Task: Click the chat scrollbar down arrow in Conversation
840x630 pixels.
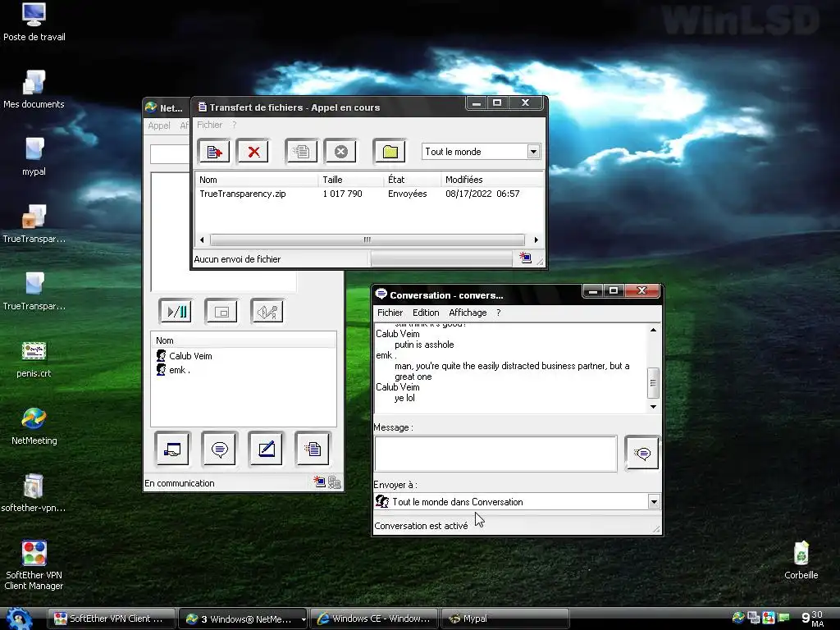Action: pos(653,407)
